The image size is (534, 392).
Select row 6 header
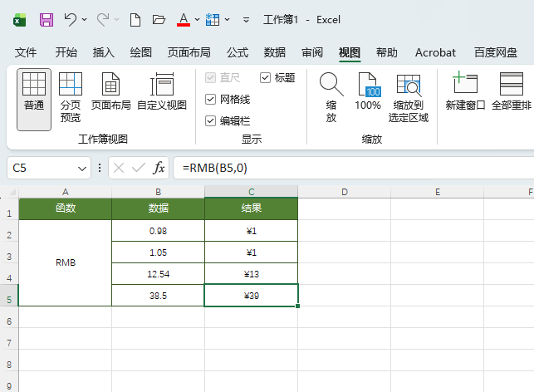[x=9, y=317]
